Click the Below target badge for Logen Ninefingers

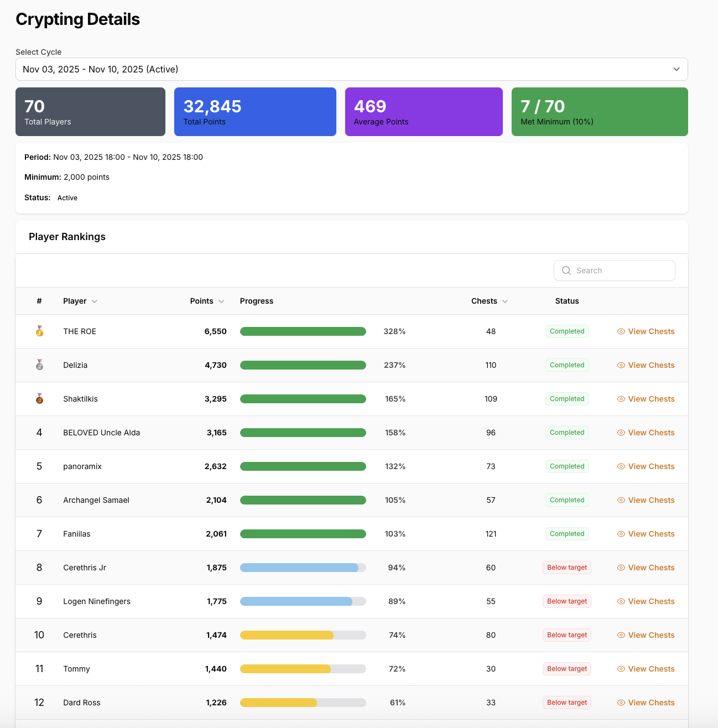[x=567, y=601]
